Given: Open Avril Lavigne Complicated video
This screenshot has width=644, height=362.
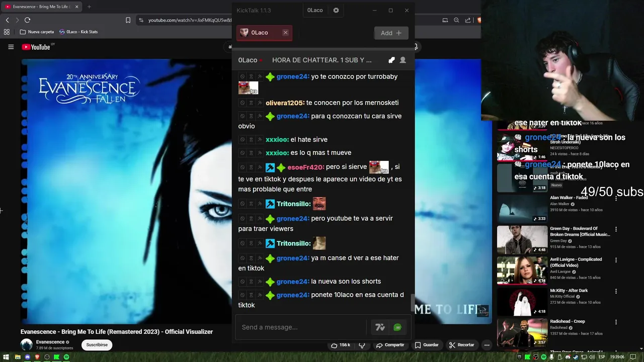Looking at the screenshot, I should tap(576, 262).
